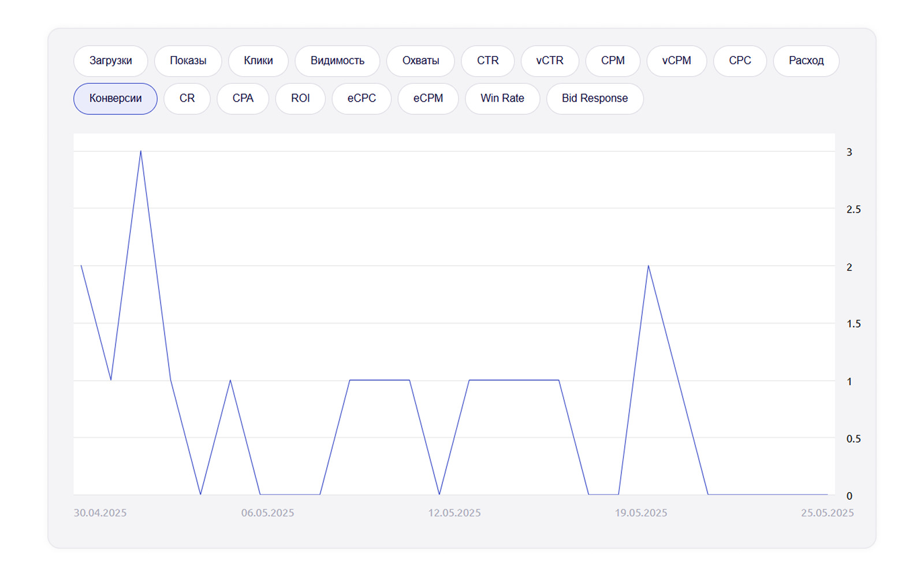Toggle the active Конверсии chip
Screen dimensions: 924x580
point(115,98)
